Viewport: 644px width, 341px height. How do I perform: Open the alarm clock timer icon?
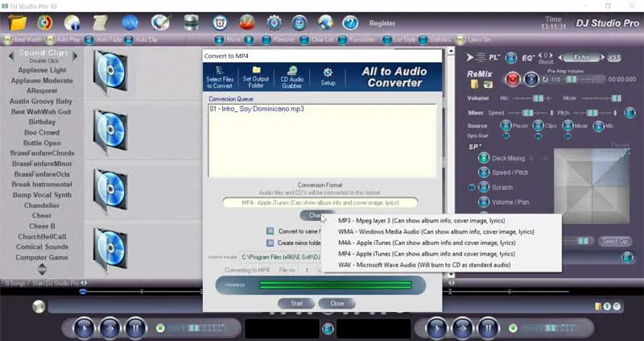(220, 23)
